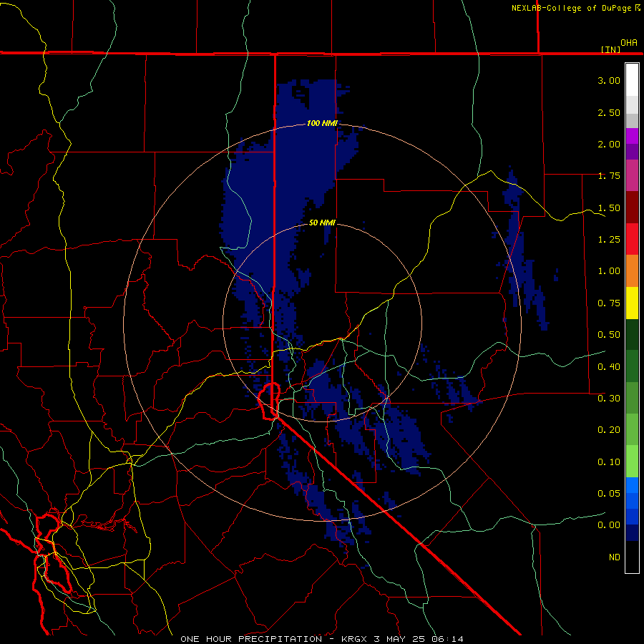Click the black ND swatch on the scale

click(x=632, y=557)
